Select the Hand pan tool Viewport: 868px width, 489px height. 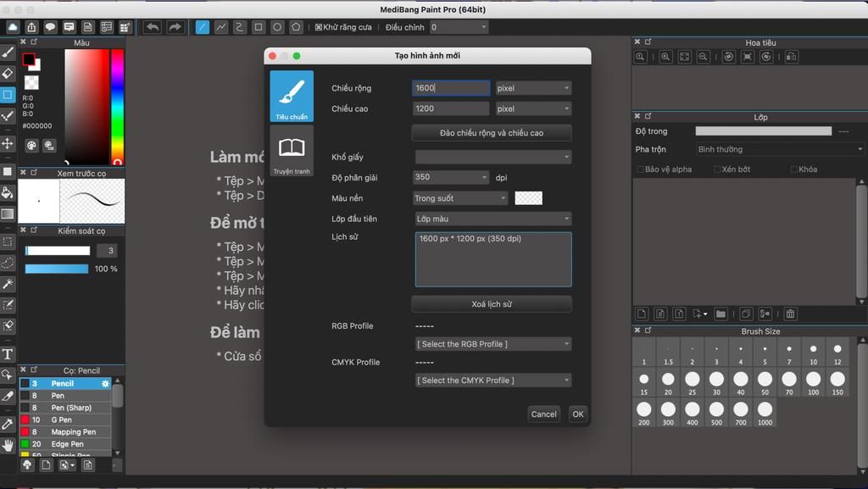(8, 445)
